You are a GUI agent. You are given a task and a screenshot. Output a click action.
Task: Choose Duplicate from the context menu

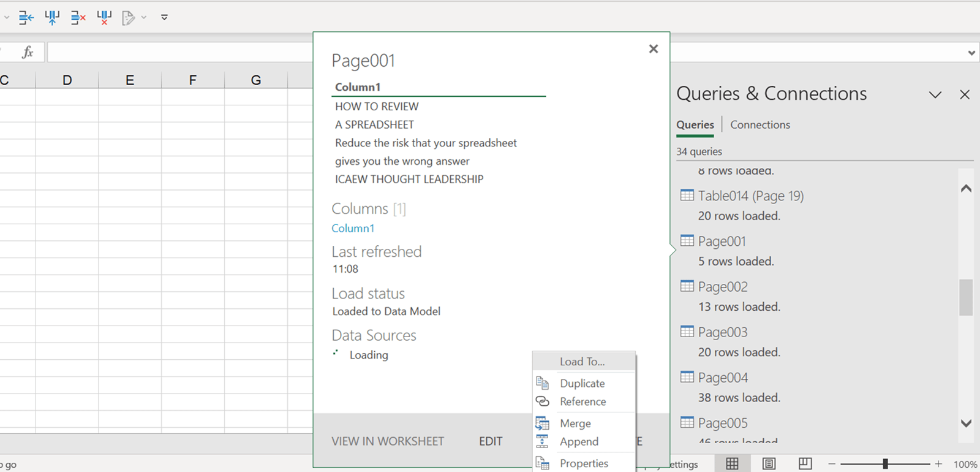point(582,383)
